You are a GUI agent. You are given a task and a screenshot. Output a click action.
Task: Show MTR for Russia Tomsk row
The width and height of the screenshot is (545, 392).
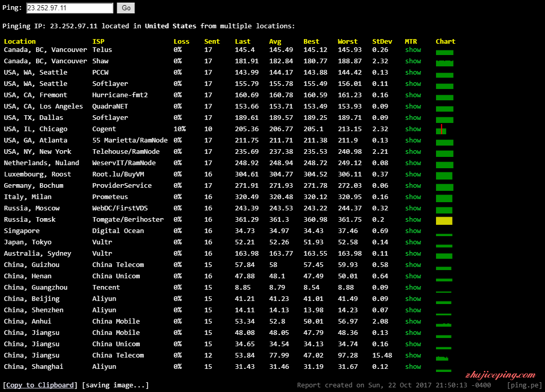coord(413,220)
